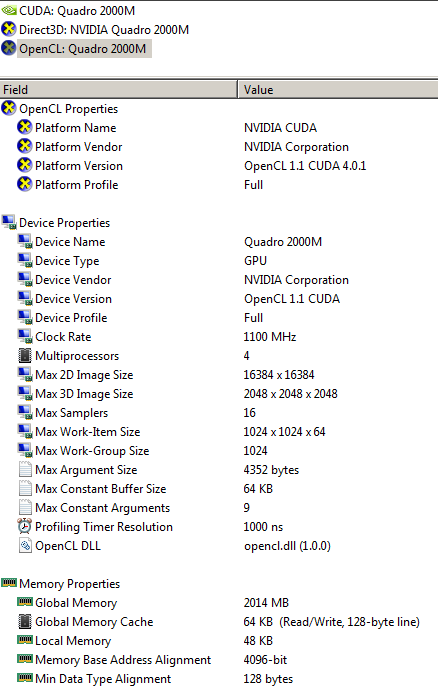
Task: Click the OpenCL Properties group icon
Action: pos(8,108)
